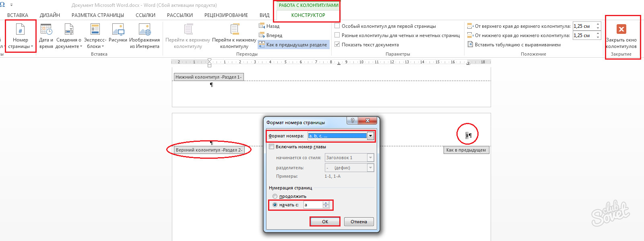
Task: Switch to the РАЗМЕТКА СТРАНИЦЫ ribbon tab
Action: coord(98,15)
